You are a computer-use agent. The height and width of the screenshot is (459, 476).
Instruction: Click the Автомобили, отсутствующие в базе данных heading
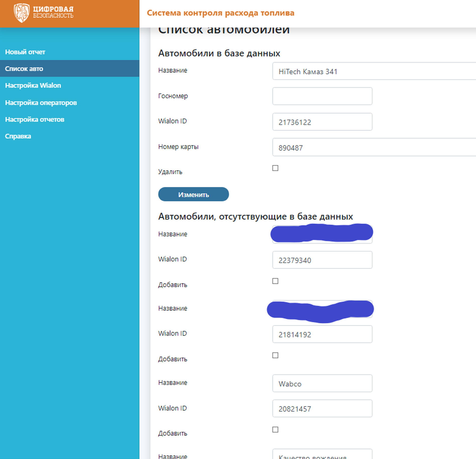(256, 216)
